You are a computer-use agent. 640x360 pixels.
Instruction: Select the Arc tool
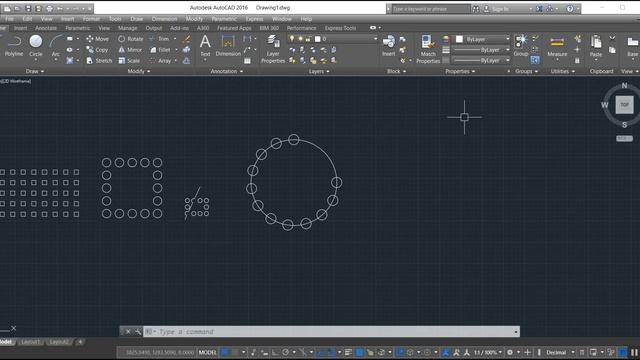tap(56, 46)
